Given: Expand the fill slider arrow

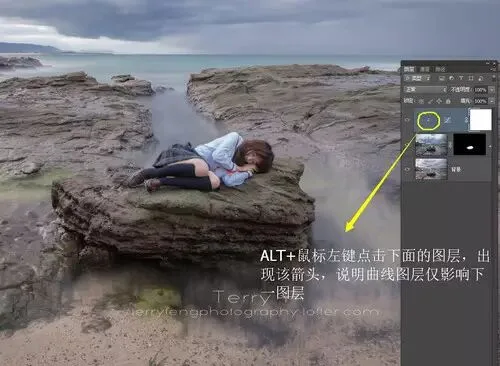Looking at the screenshot, I should click(x=492, y=101).
